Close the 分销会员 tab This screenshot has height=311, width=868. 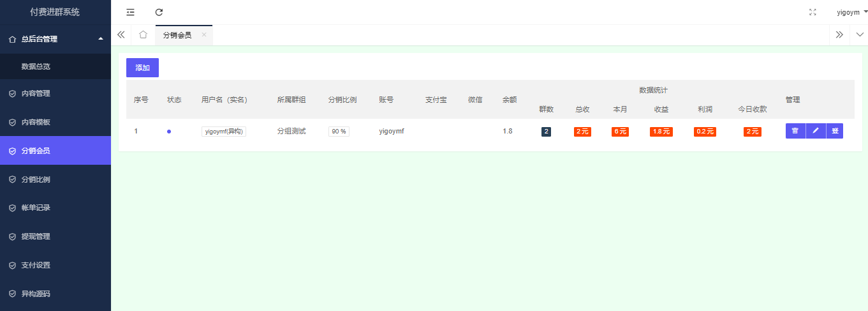click(204, 35)
